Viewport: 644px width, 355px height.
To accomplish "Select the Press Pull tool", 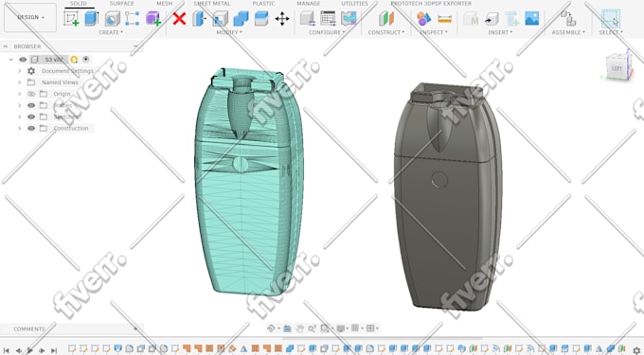I will coord(199,19).
